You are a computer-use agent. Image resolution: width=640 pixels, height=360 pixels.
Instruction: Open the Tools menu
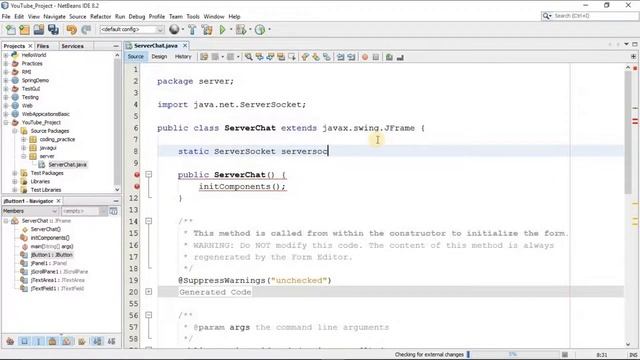(193, 16)
